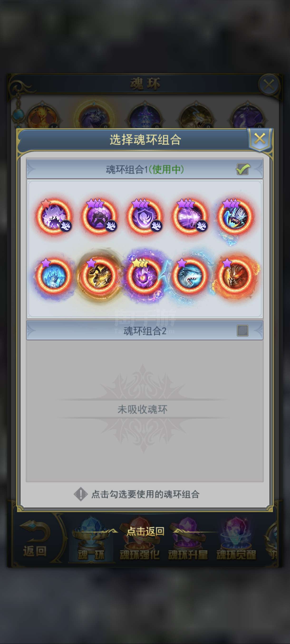Tap the purple heart-flame soul ring
The width and height of the screenshot is (290, 644).
[144, 275]
